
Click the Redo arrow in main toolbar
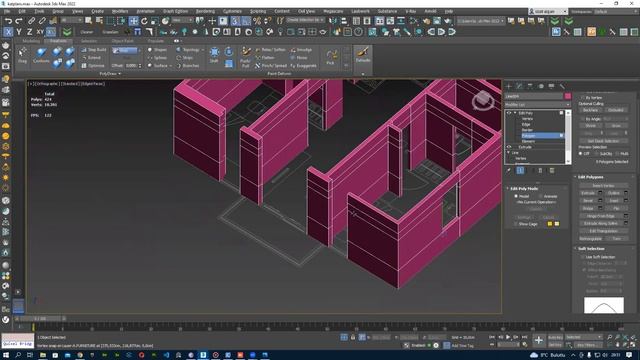click(x=19, y=21)
